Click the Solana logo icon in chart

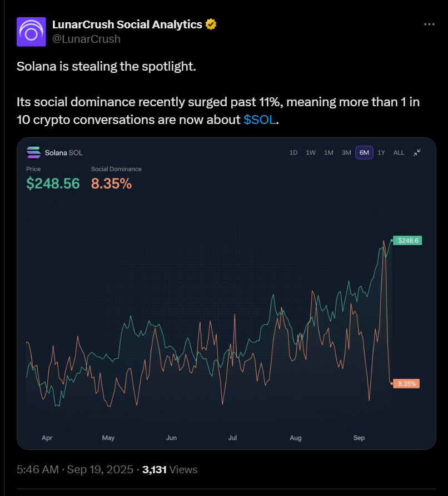click(x=33, y=152)
